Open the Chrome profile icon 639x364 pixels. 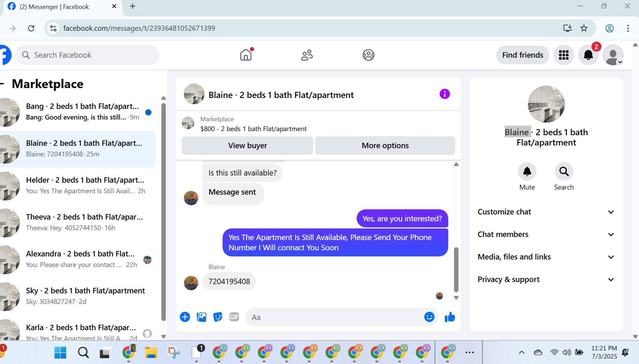(609, 28)
